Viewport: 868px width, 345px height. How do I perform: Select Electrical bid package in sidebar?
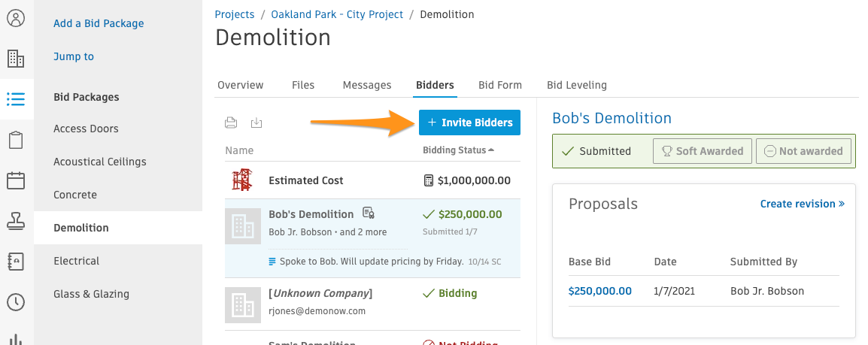77,261
